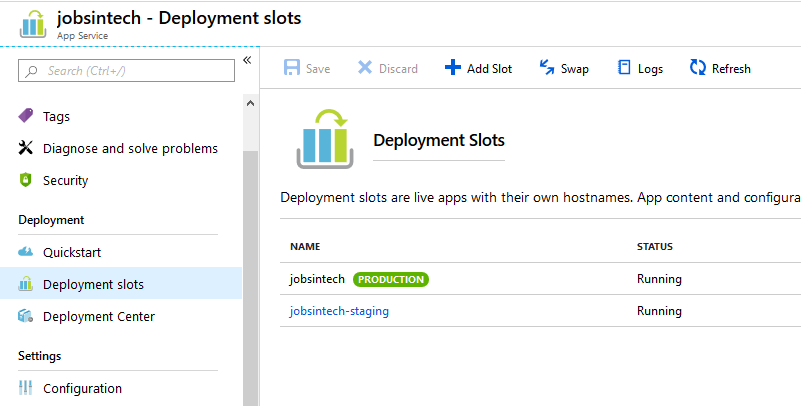Image resolution: width=801 pixels, height=406 pixels.
Task: Click the sidebar scroll up arrow
Action: click(x=250, y=103)
